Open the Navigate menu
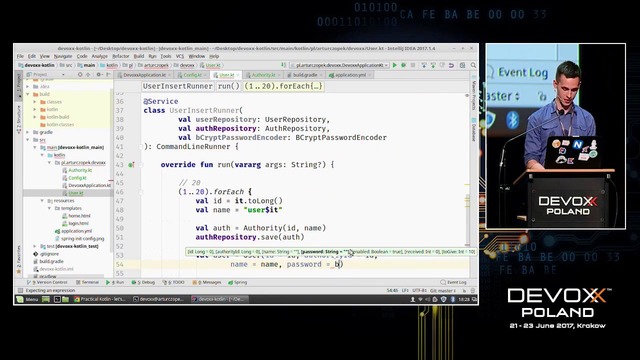The height and width of the screenshot is (360, 640). click(63, 56)
